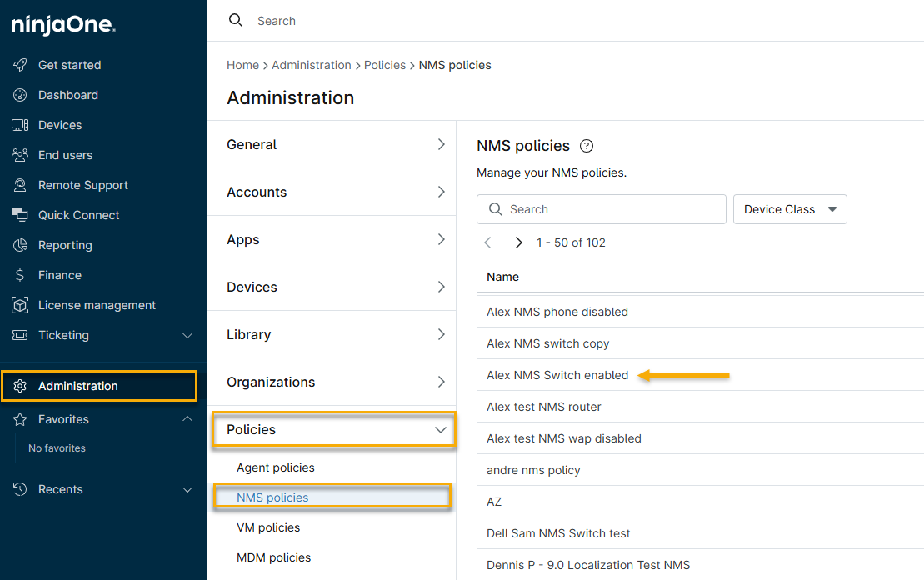Click the NMS policies Search input field

coord(601,209)
